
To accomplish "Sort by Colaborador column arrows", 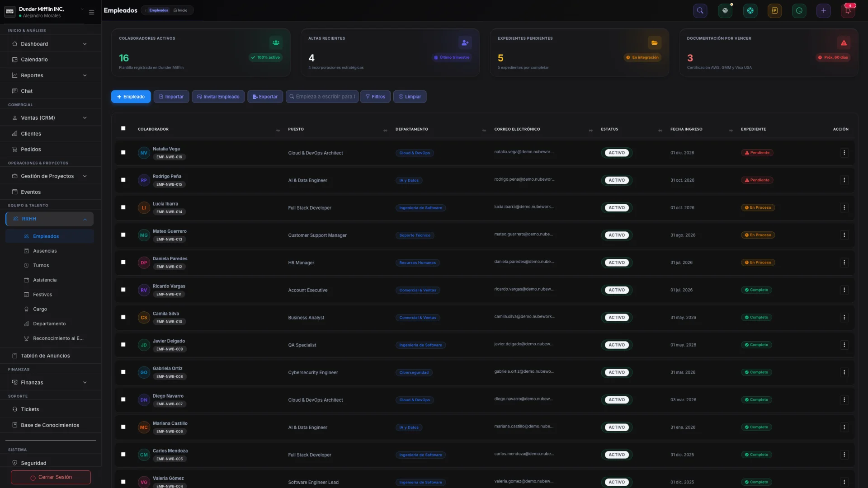I will point(278,131).
